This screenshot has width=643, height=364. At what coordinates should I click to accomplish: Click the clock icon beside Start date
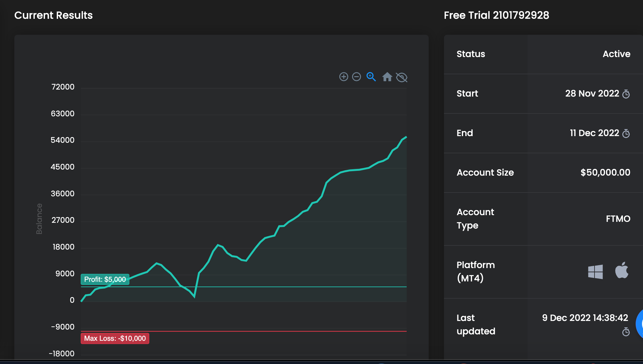pos(626,94)
